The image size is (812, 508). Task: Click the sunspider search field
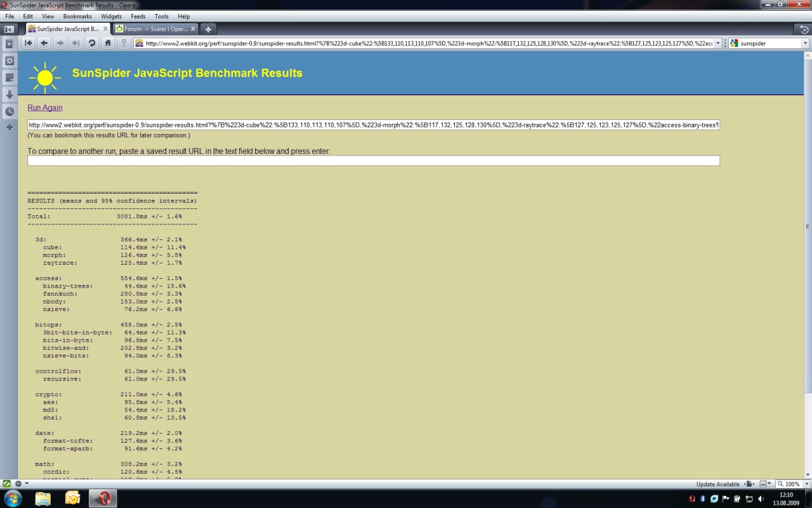click(x=770, y=43)
